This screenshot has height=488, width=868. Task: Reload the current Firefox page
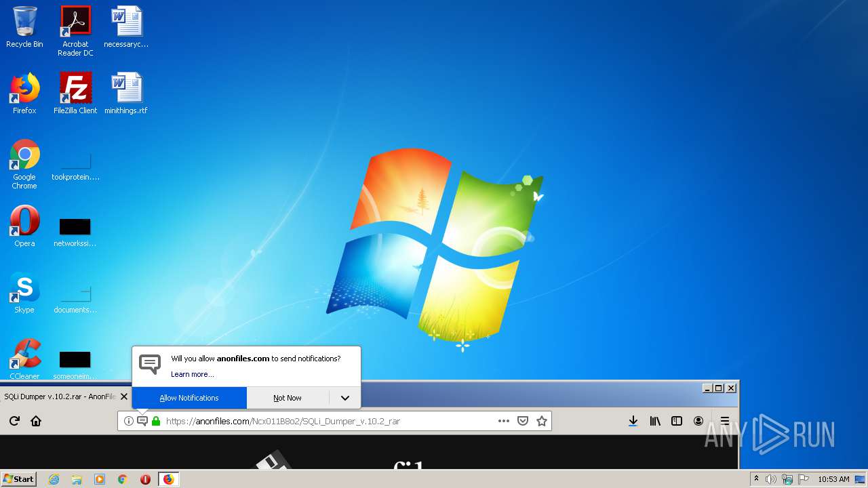pyautogui.click(x=14, y=421)
